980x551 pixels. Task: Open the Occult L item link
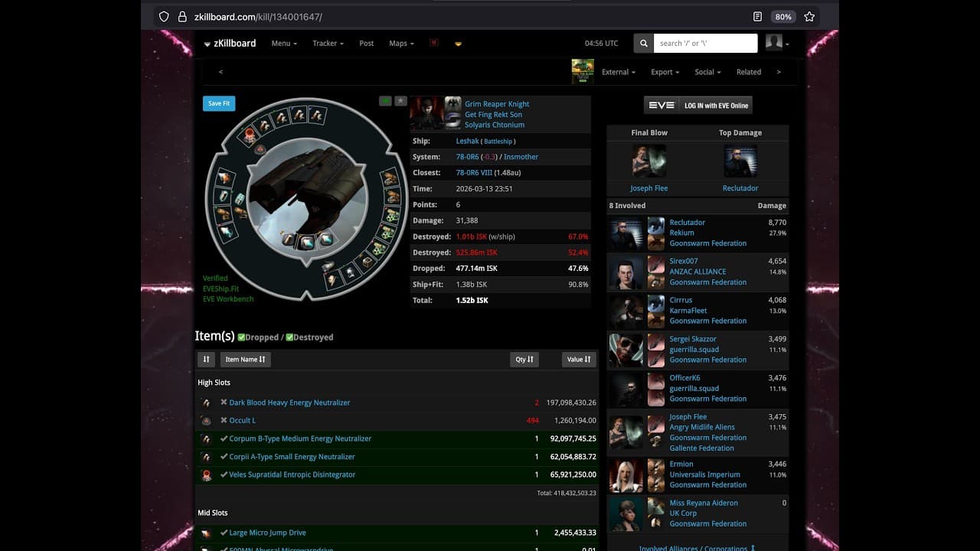tap(242, 421)
